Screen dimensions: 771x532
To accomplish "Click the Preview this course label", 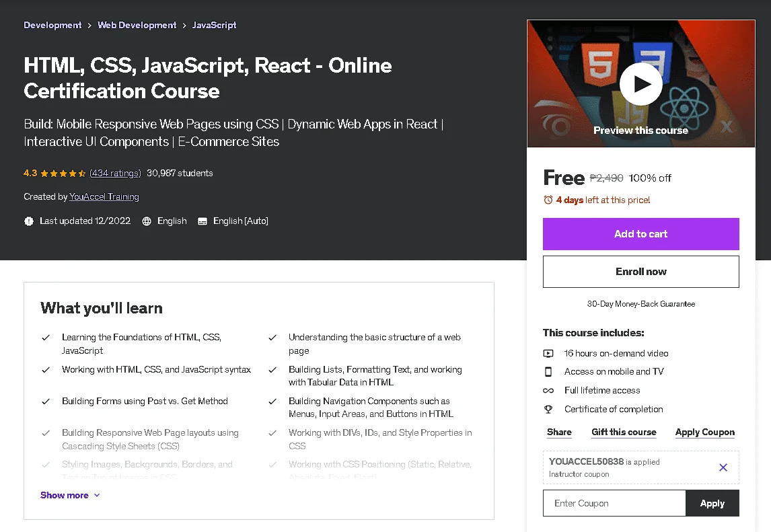I will click(640, 130).
